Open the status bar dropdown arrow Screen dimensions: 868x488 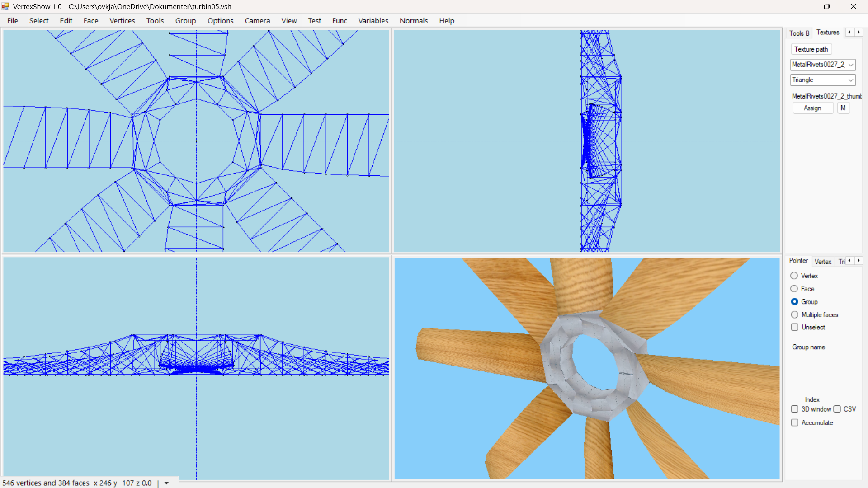point(166,483)
